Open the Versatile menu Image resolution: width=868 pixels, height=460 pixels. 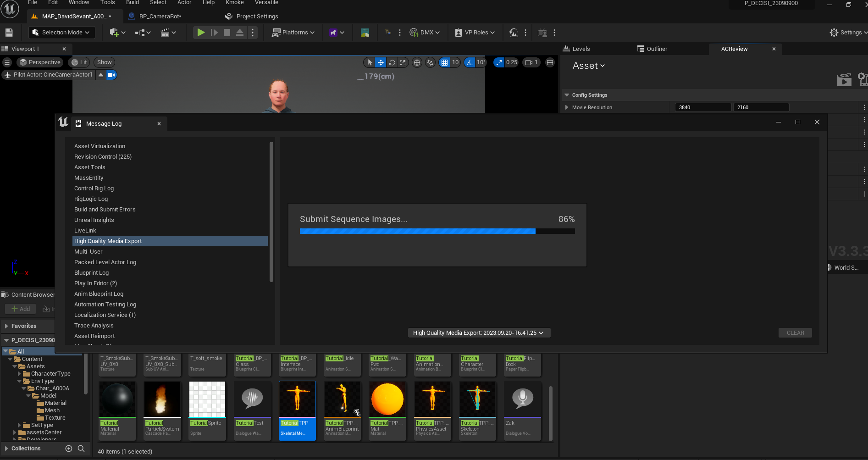(x=266, y=3)
